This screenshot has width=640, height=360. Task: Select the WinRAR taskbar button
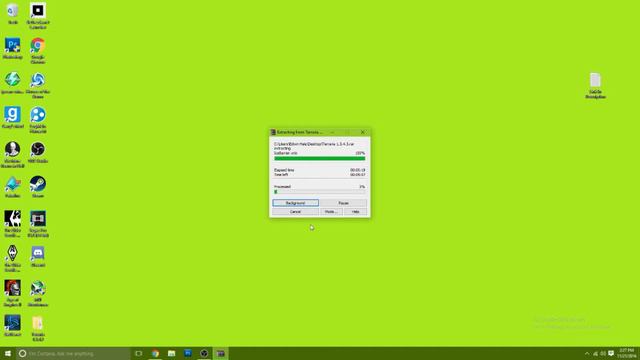(x=220, y=353)
